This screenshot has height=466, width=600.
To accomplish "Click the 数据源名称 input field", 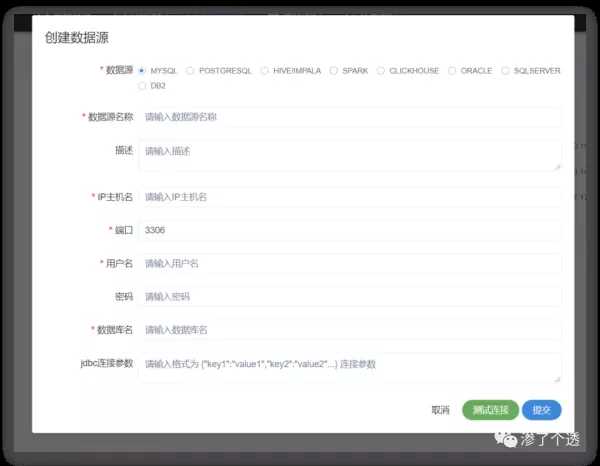I will 349,117.
